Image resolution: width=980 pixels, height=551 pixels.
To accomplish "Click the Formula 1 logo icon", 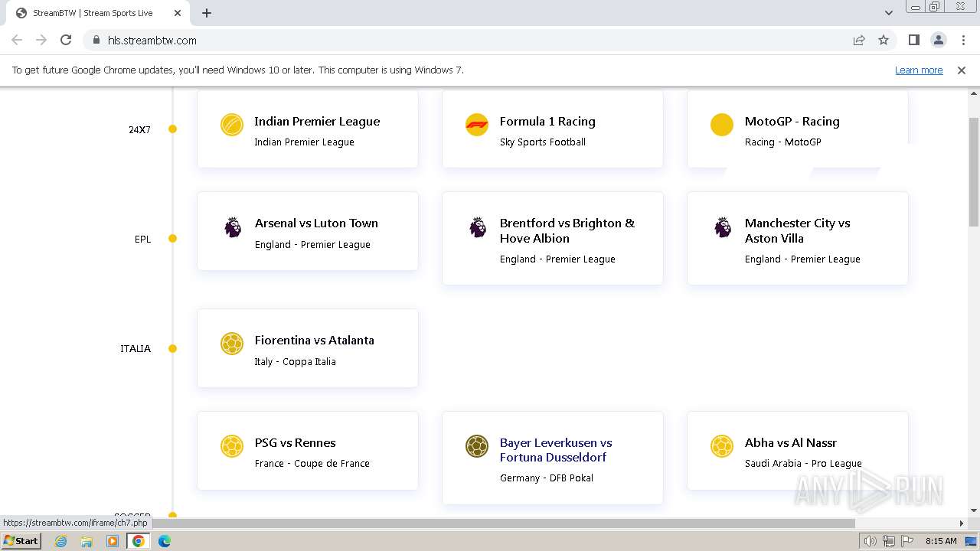I will point(477,125).
